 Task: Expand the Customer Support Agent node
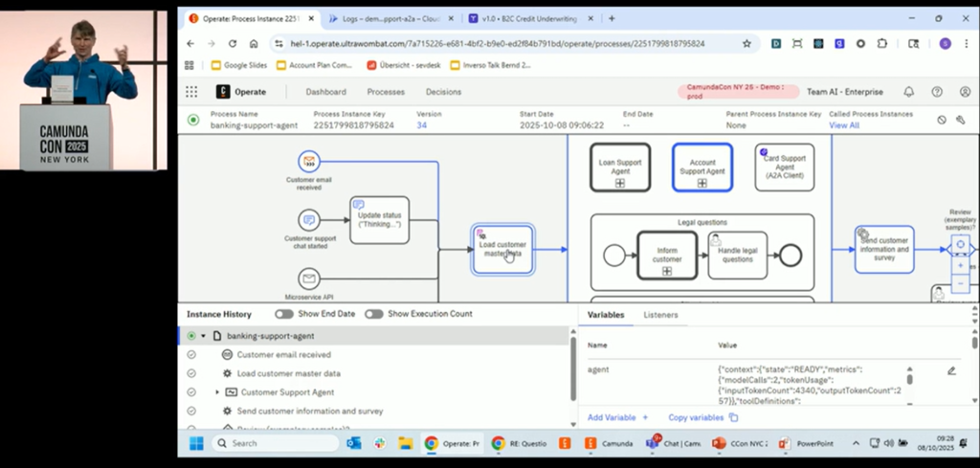coord(217,392)
